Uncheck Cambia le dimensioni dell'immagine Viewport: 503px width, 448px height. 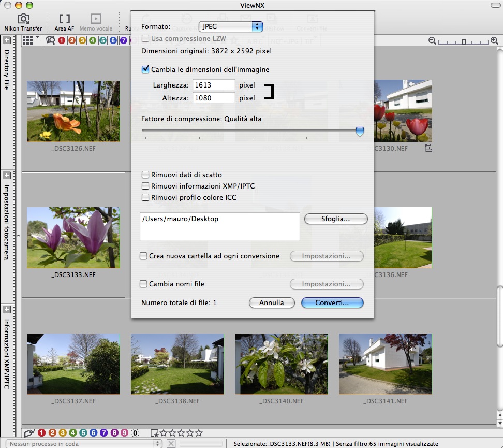pyautogui.click(x=145, y=69)
